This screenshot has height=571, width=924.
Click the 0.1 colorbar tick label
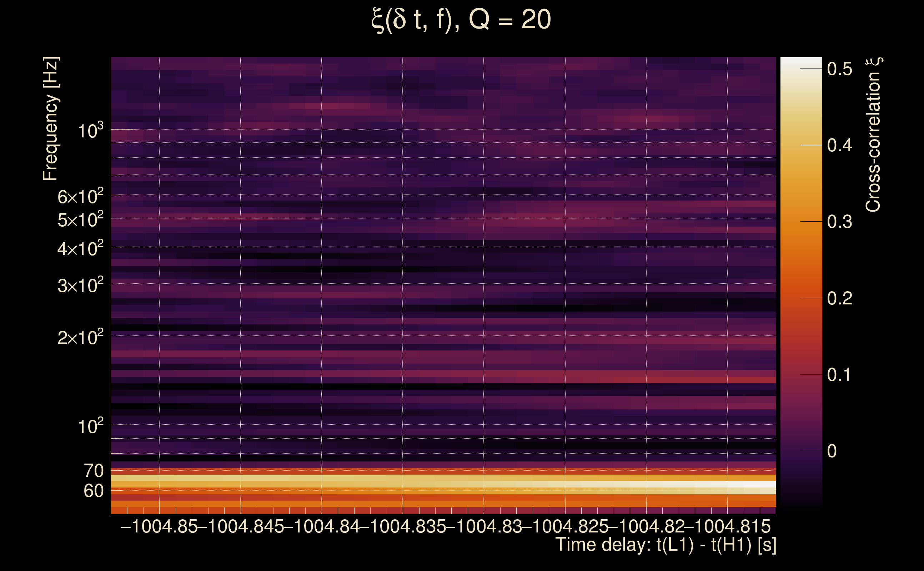click(x=839, y=375)
